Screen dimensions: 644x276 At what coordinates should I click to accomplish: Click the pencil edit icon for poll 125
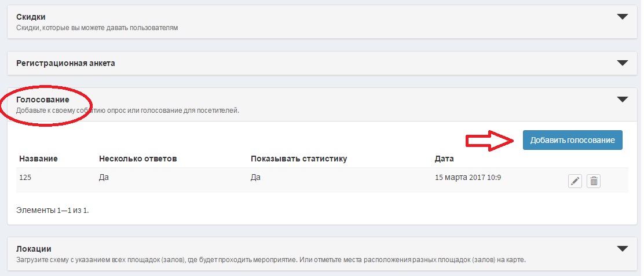point(575,181)
